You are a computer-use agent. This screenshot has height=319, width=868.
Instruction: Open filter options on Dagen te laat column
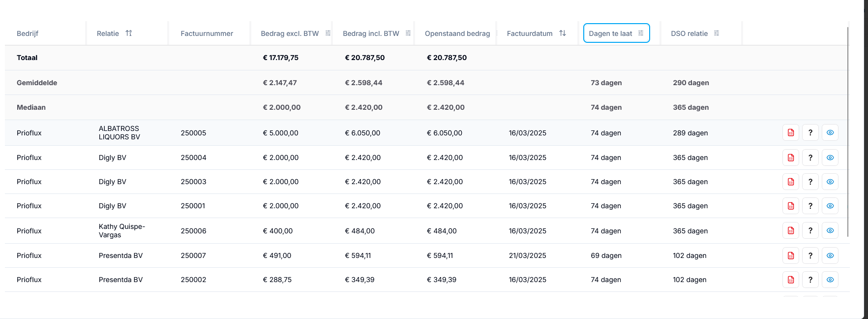pyautogui.click(x=641, y=33)
